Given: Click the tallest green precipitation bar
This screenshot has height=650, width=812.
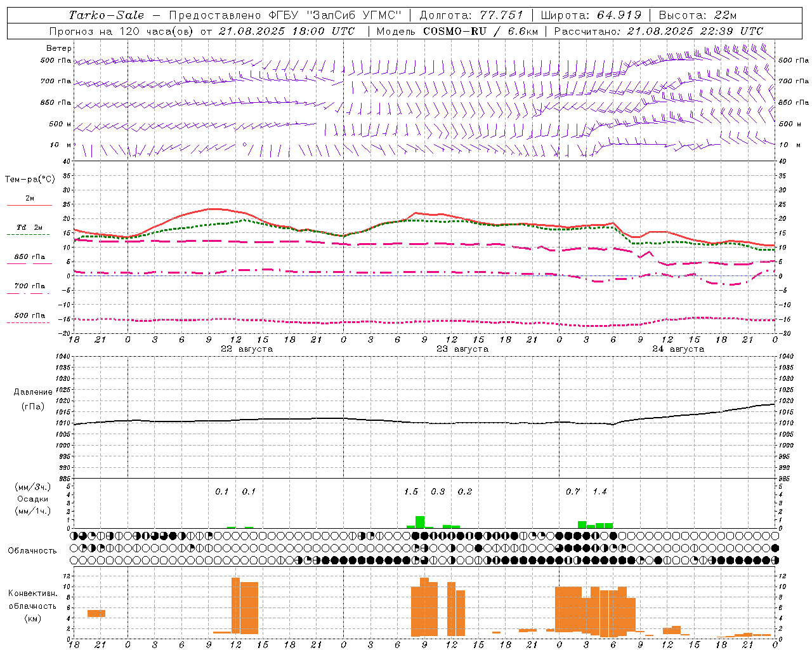Looking at the screenshot, I should (x=420, y=522).
